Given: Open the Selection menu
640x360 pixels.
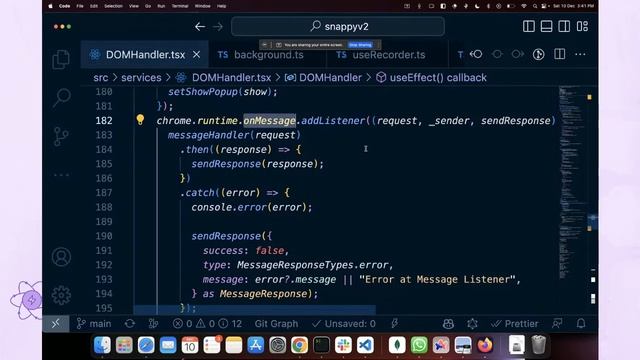Looking at the screenshot, I should pyautogui.click(x=113, y=6).
